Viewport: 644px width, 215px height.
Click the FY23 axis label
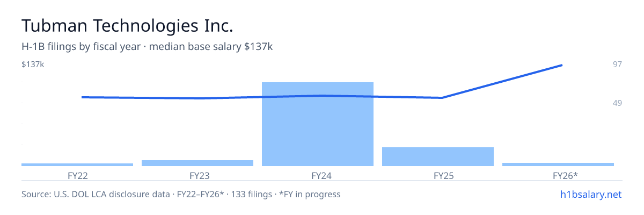click(198, 175)
